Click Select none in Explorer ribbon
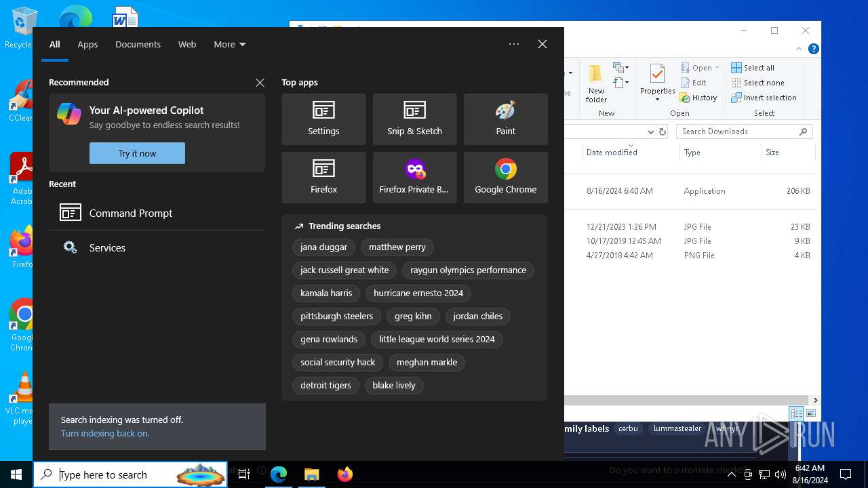The image size is (868, 488). pyautogui.click(x=757, y=83)
